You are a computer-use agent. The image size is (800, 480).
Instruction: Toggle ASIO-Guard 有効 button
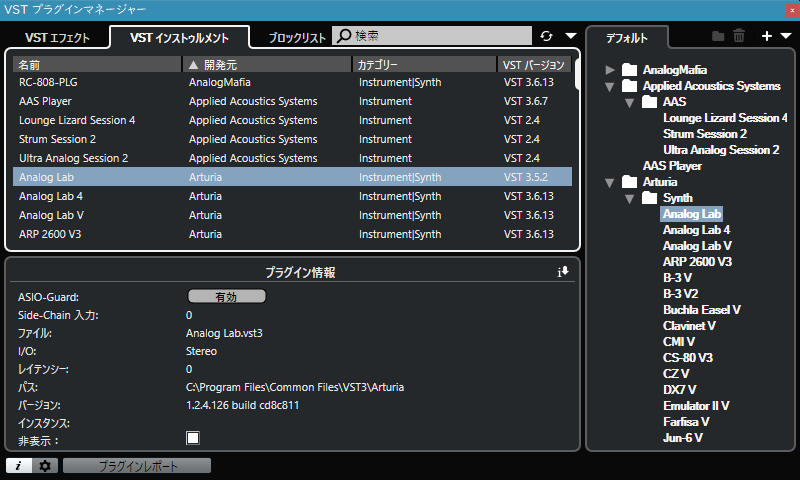click(x=227, y=296)
